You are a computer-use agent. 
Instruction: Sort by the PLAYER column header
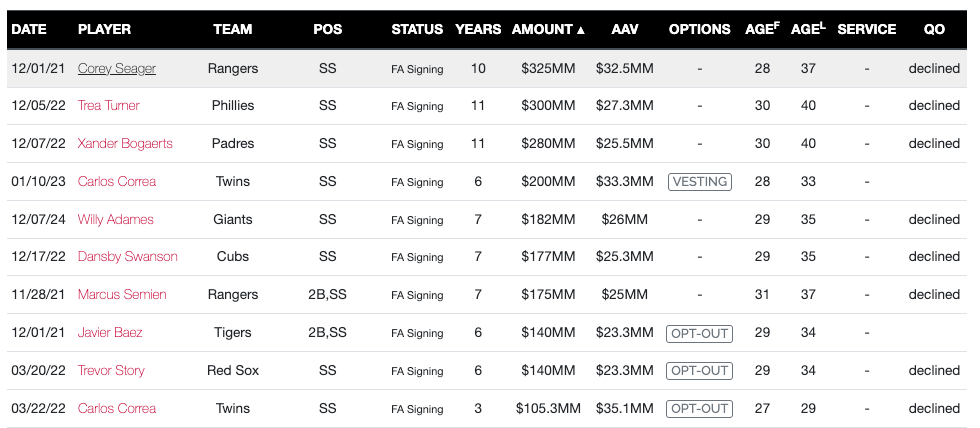coord(104,29)
